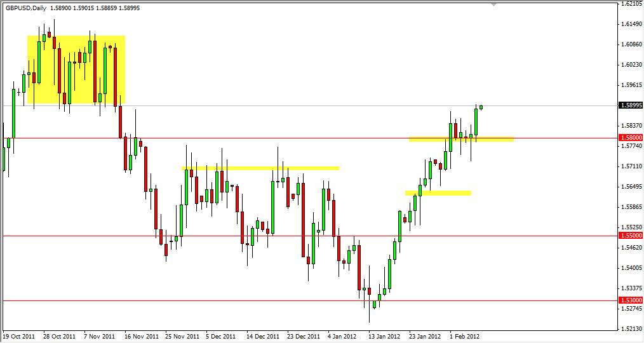644x343 pixels.
Task: Click the 1.61490 price axis label
Action: [631, 24]
